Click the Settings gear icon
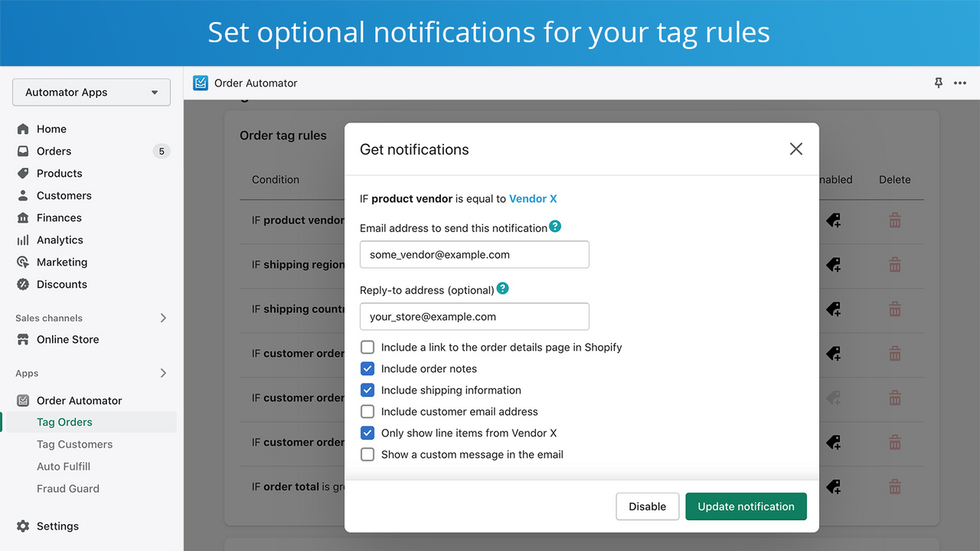 [23, 526]
